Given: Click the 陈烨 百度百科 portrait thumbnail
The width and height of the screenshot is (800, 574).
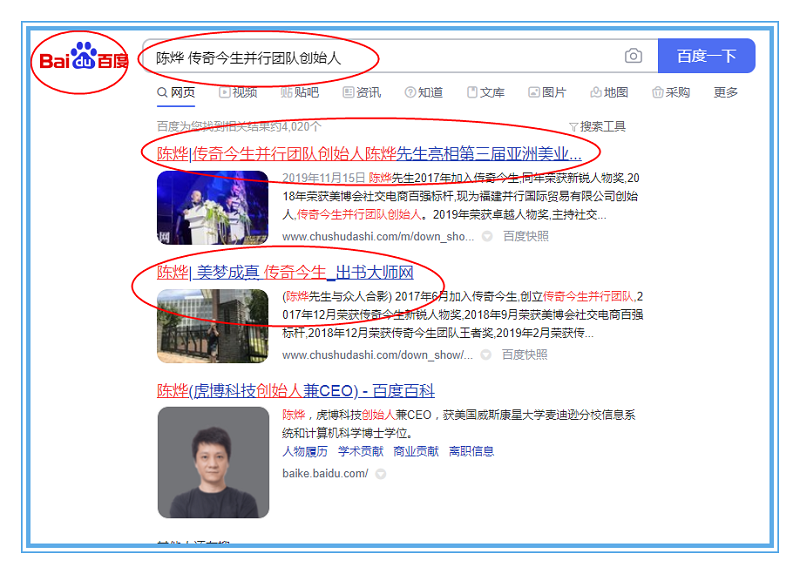Looking at the screenshot, I should coord(213,462).
